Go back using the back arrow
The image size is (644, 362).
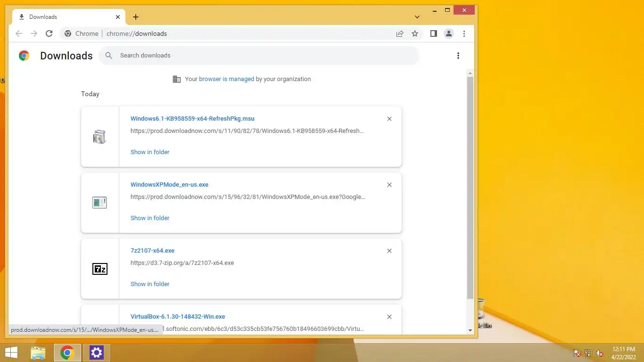pos(19,33)
